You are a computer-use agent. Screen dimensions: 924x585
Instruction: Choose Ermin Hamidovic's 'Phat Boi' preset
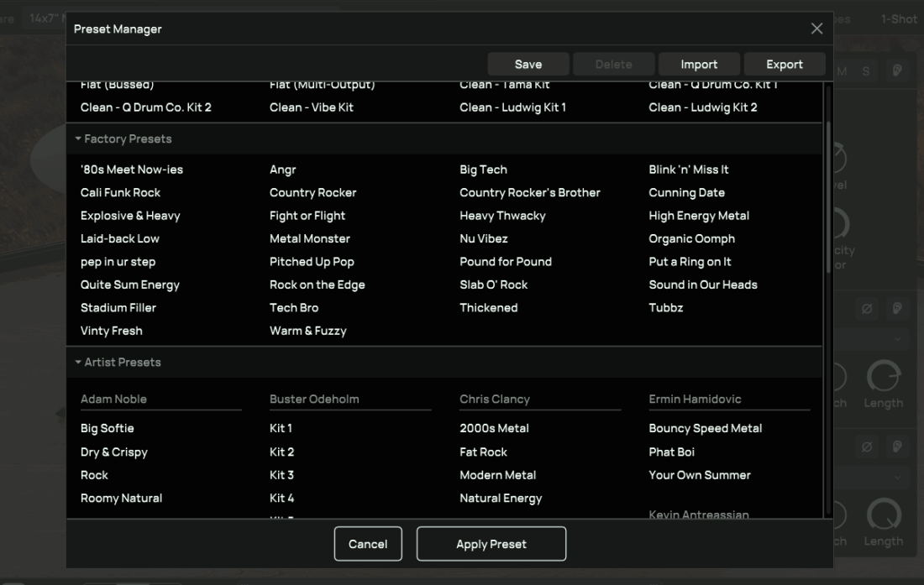pos(671,452)
